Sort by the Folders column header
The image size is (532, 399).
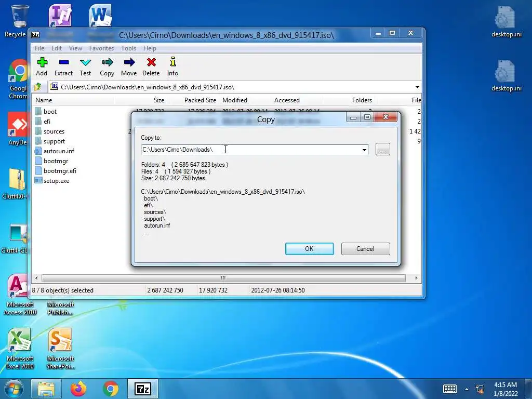[x=349, y=100]
